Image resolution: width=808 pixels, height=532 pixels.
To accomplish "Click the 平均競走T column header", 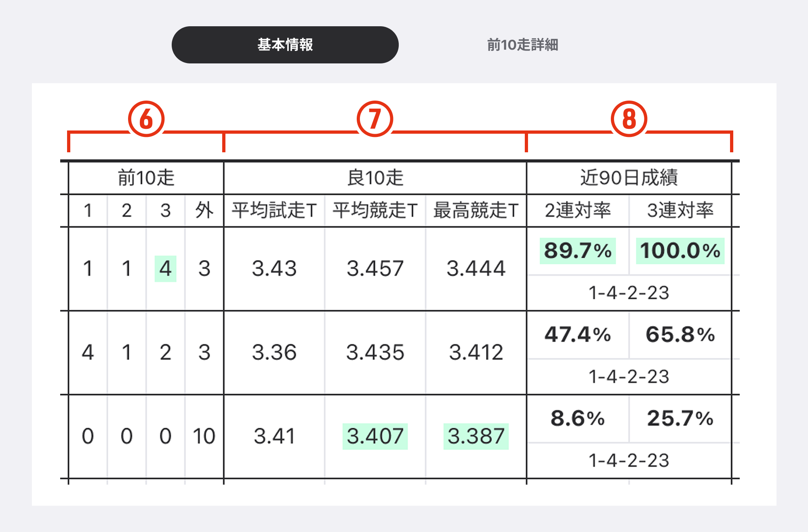I will tap(375, 210).
